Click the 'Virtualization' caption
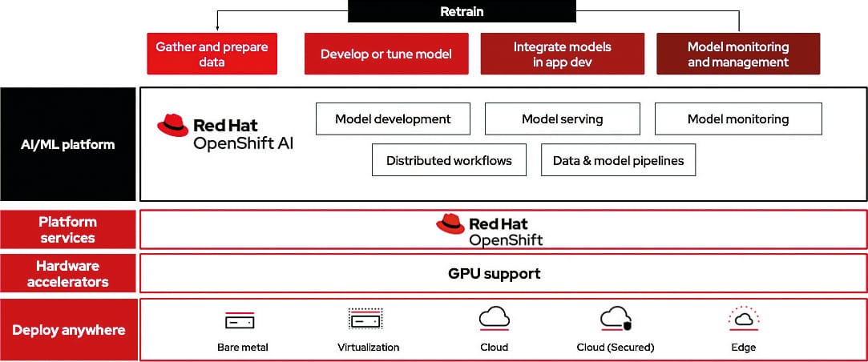868x362 pixels. point(368,348)
